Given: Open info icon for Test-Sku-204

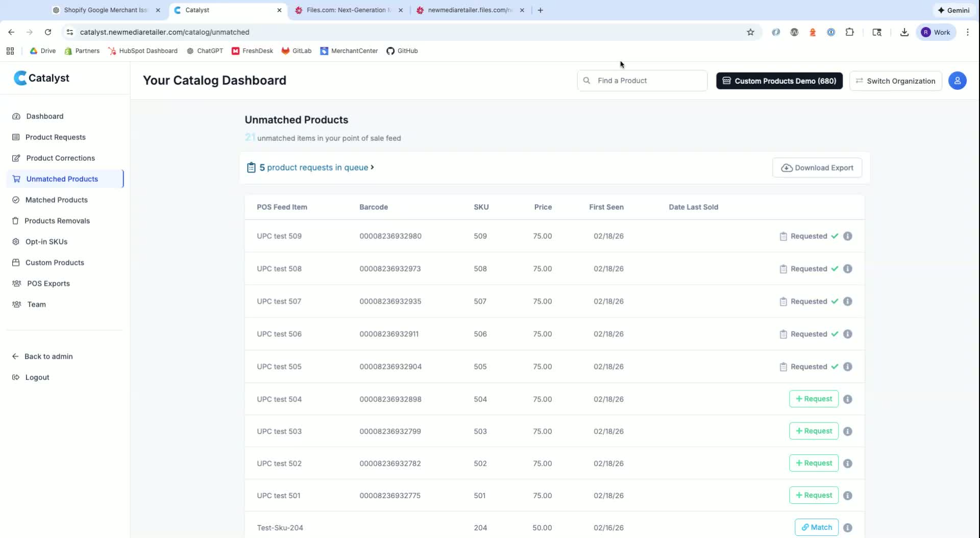Looking at the screenshot, I should (x=847, y=528).
